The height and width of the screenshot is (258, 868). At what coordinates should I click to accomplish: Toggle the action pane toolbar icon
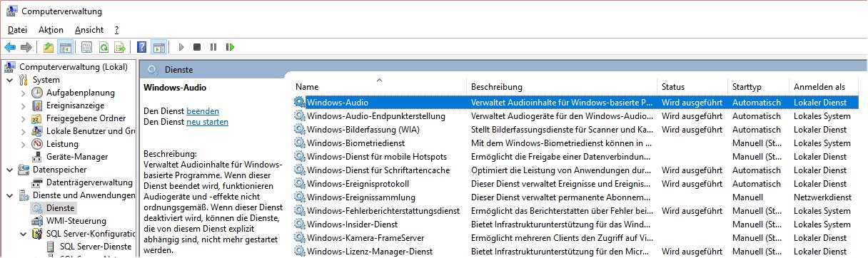(x=158, y=48)
